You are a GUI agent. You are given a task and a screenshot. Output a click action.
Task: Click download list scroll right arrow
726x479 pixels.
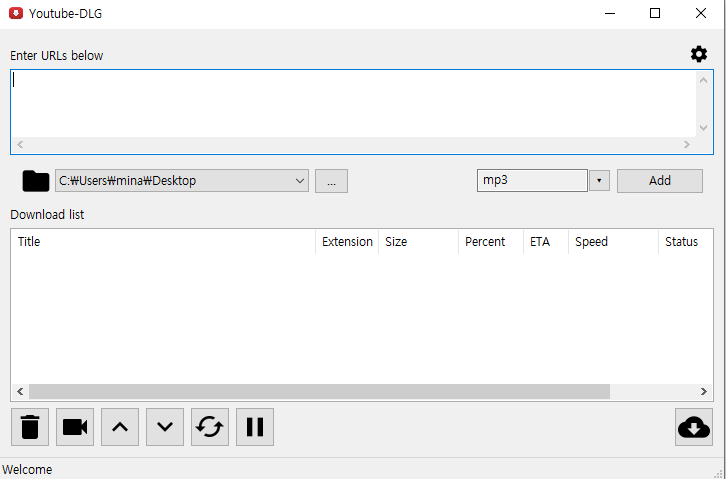tap(704, 392)
